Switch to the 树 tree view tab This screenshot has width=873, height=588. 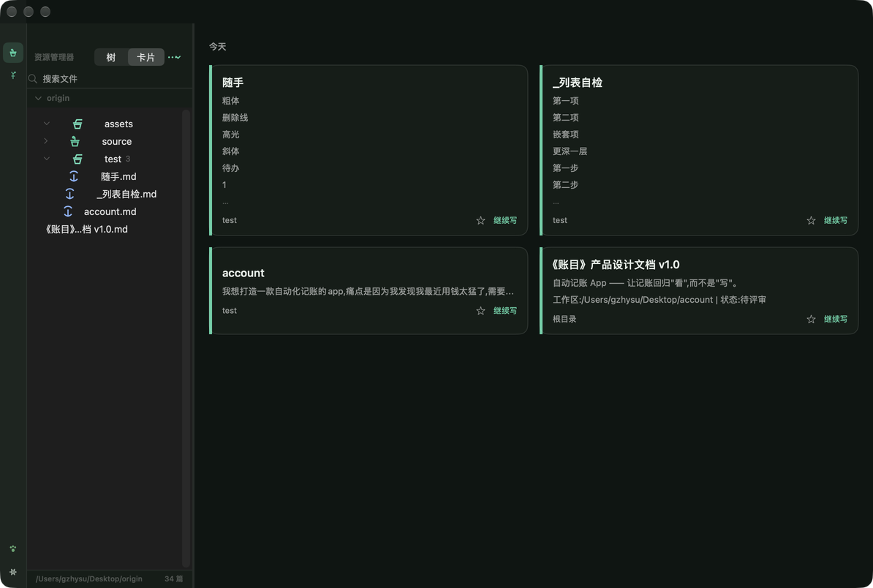(x=111, y=57)
